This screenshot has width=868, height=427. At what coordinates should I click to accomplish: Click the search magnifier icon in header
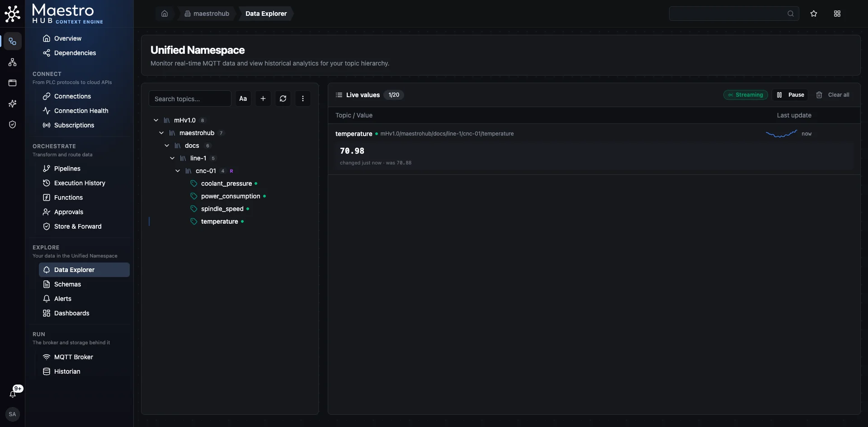(791, 14)
